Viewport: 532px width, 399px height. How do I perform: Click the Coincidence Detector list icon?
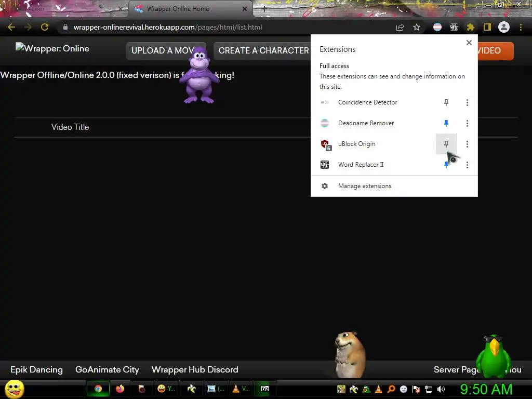tap(325, 102)
